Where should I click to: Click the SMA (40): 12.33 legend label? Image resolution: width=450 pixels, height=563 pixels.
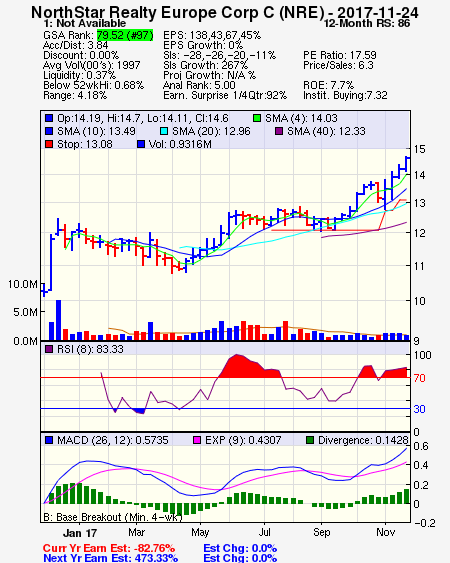[x=326, y=131]
